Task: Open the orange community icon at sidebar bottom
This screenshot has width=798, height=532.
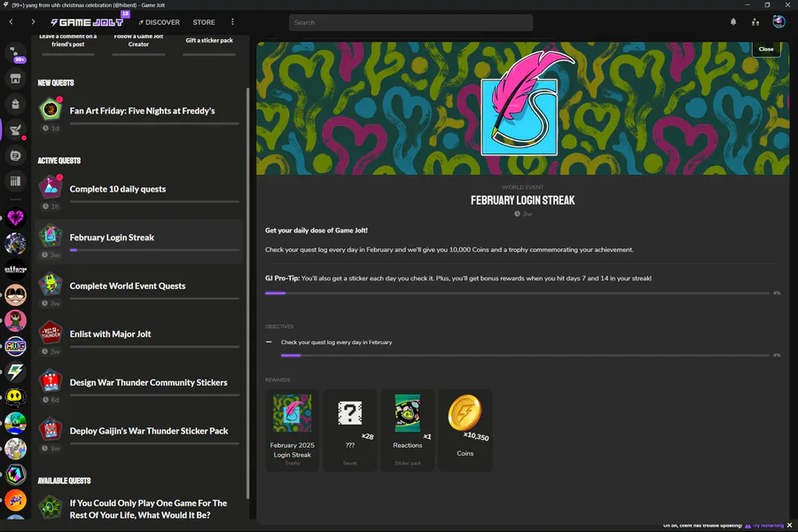Action: click(x=15, y=500)
